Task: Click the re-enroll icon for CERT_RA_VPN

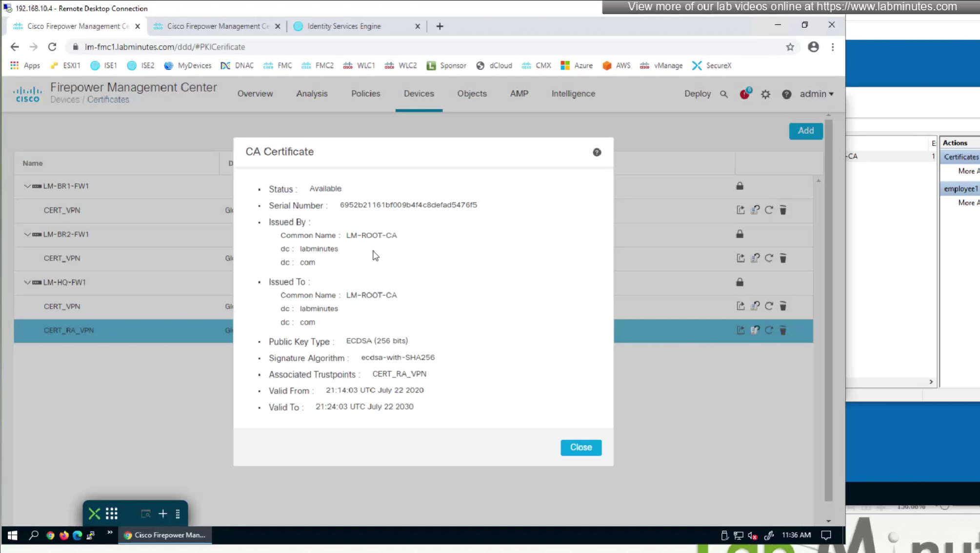Action: point(755,330)
